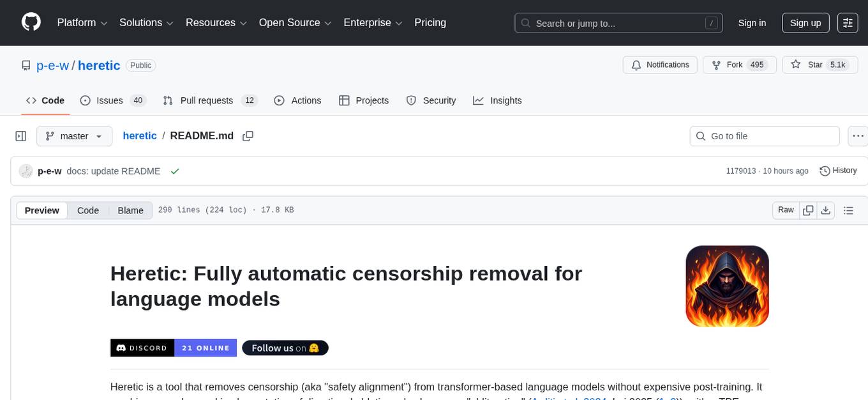The height and width of the screenshot is (400, 868).
Task: Copy raw file contents
Action: click(x=808, y=210)
